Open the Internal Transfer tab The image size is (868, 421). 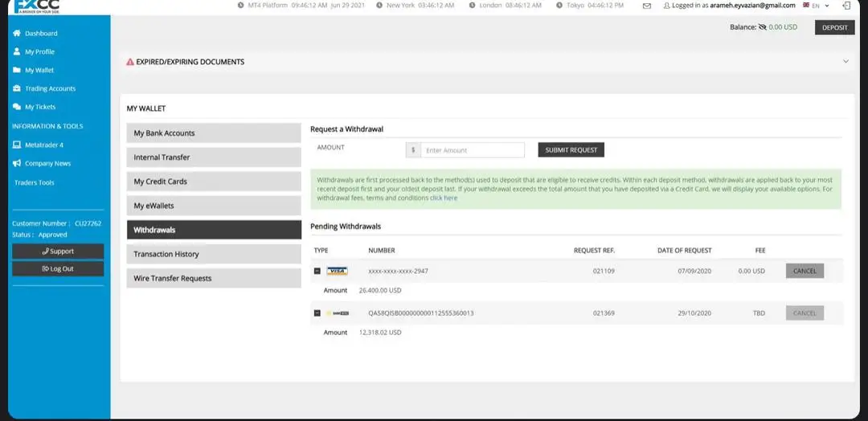[x=214, y=157]
